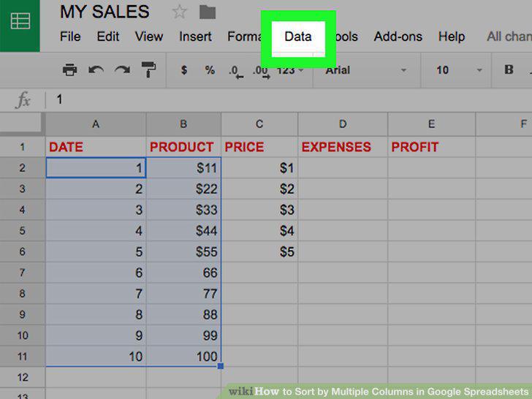Image resolution: width=532 pixels, height=399 pixels.
Task: Select row 12 header
Action: (23, 377)
